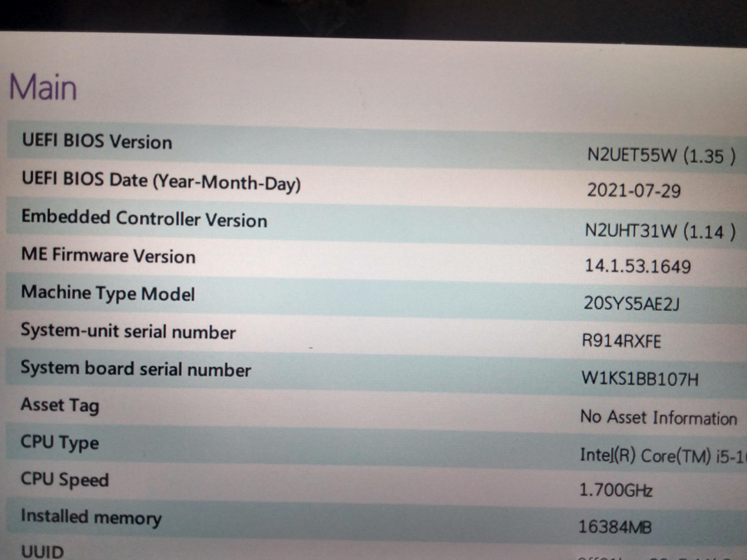Image resolution: width=747 pixels, height=560 pixels.
Task: Click the 16384MB installed memory value
Action: [x=615, y=527]
